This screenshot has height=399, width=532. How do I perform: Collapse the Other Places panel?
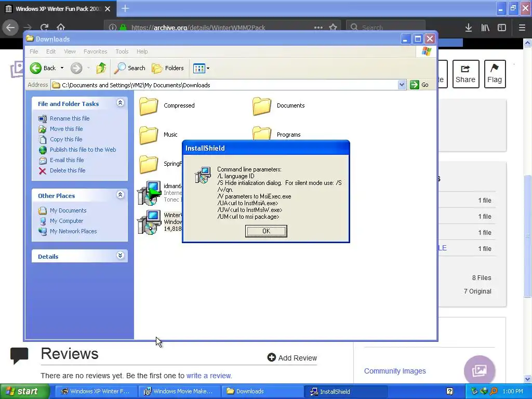coord(121,195)
